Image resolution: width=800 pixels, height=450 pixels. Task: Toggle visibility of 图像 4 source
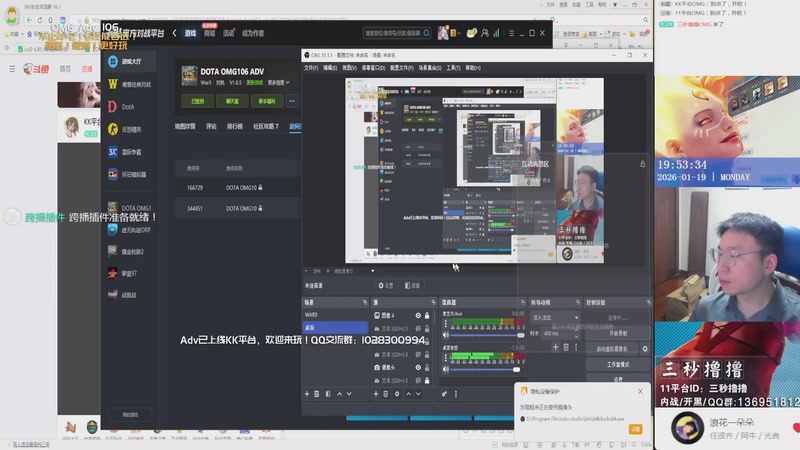pyautogui.click(x=418, y=315)
